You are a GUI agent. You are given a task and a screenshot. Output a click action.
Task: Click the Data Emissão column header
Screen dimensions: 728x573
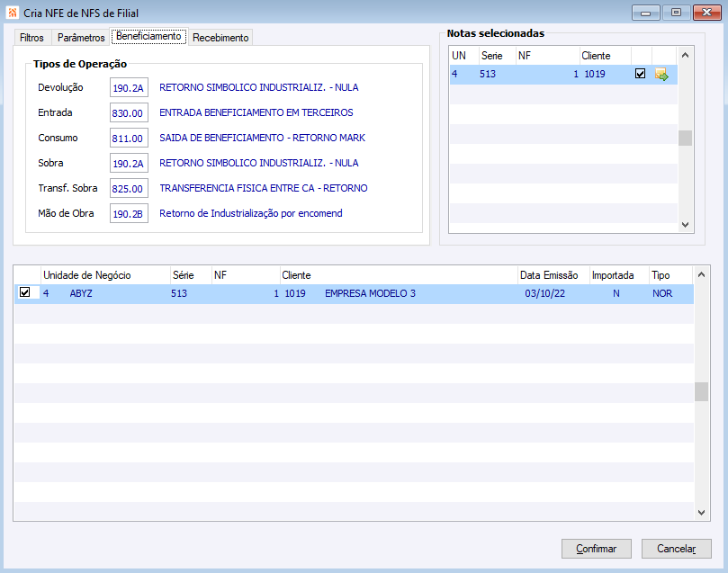(x=553, y=275)
